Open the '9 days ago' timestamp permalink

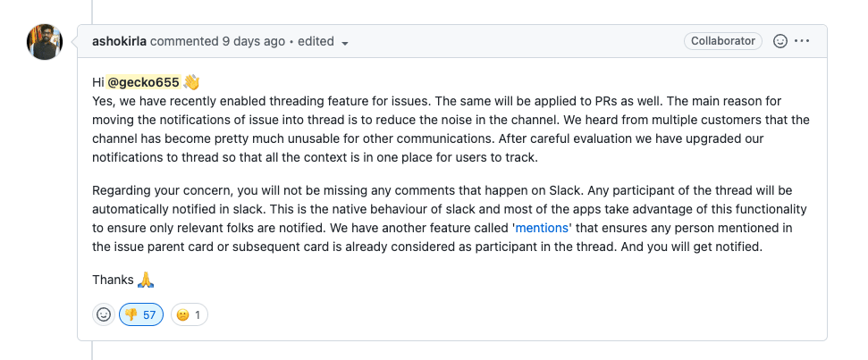[254, 41]
